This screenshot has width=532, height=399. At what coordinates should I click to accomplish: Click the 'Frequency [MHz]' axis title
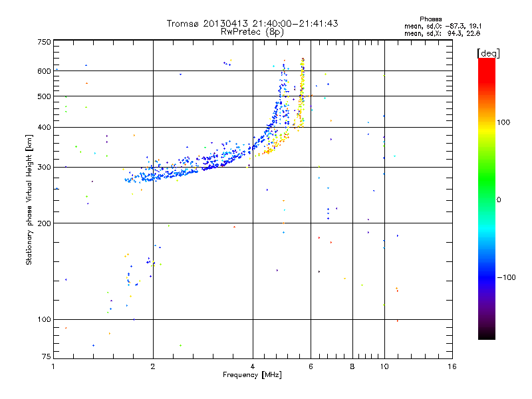click(252, 375)
